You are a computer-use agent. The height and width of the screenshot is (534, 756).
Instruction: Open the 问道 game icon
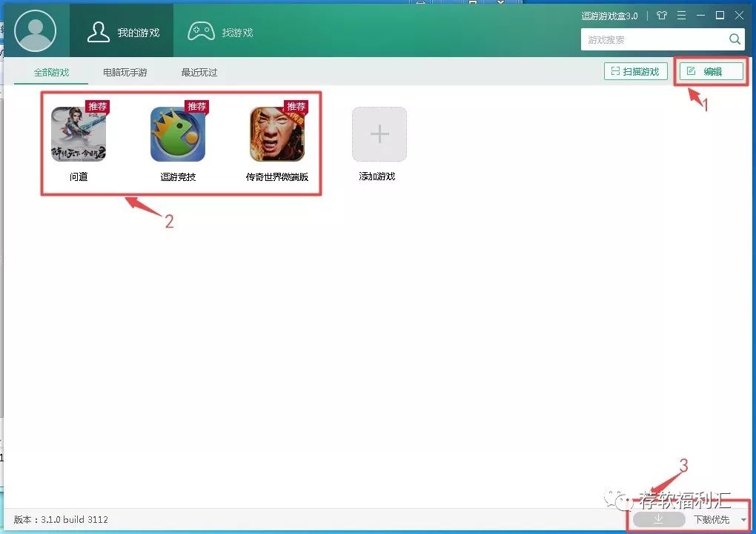coord(79,133)
